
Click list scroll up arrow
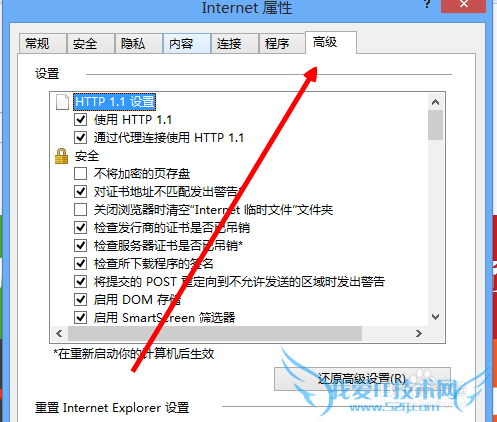coord(435,102)
